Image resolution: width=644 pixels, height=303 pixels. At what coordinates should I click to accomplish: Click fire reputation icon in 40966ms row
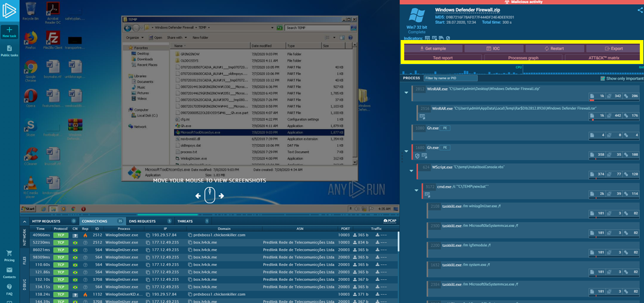(x=86, y=235)
